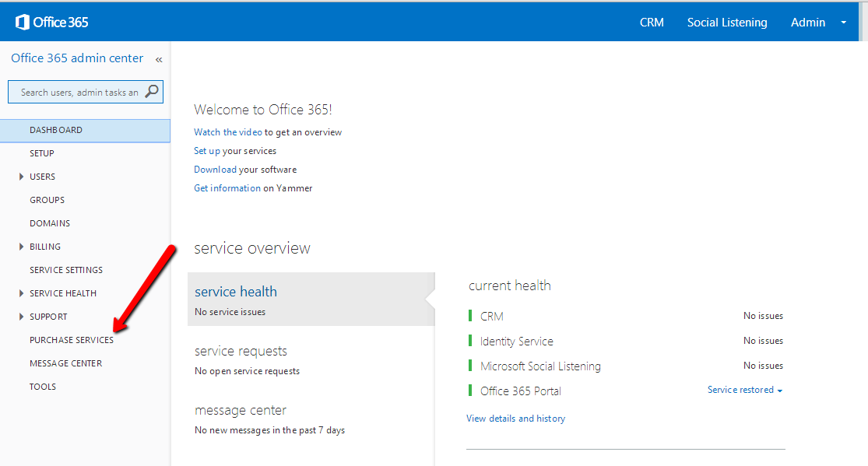The image size is (868, 466).
Task: Follow the Download software link
Action: (215, 170)
